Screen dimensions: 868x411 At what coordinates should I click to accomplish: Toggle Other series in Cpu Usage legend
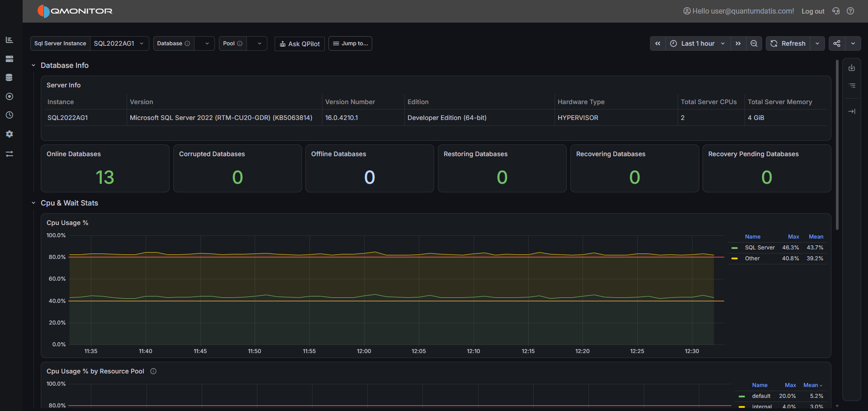[752, 258]
